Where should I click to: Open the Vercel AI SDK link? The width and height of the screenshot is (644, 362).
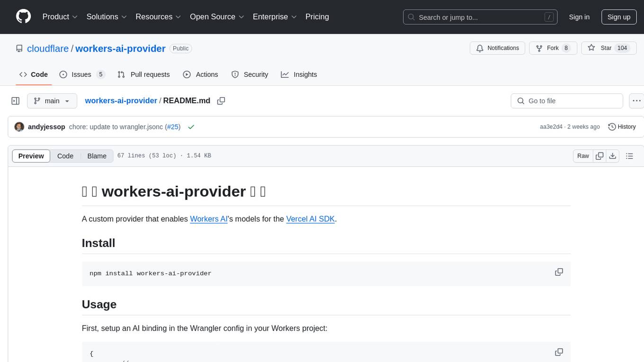pos(311,219)
